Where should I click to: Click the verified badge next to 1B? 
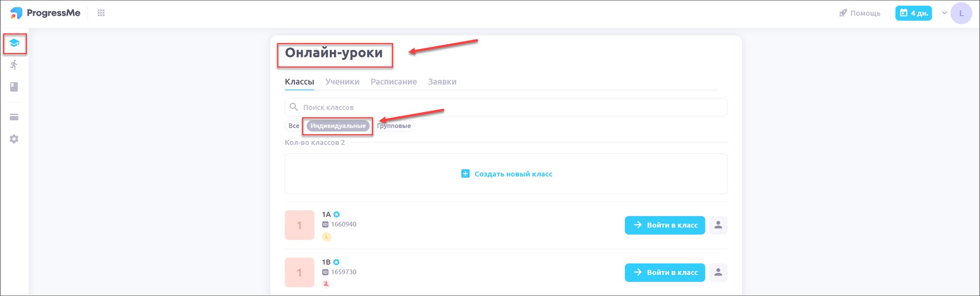[336, 262]
